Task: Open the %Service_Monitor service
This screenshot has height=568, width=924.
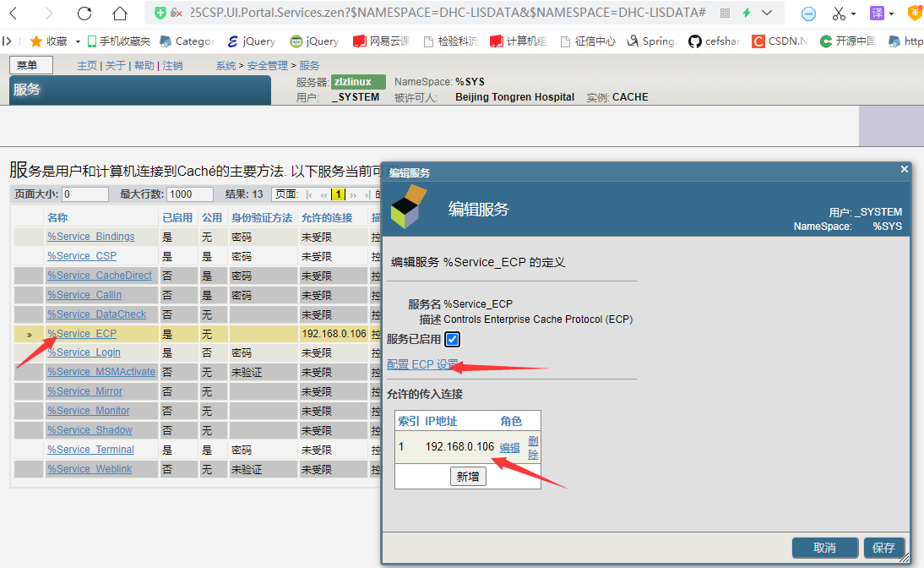Action: click(x=89, y=411)
